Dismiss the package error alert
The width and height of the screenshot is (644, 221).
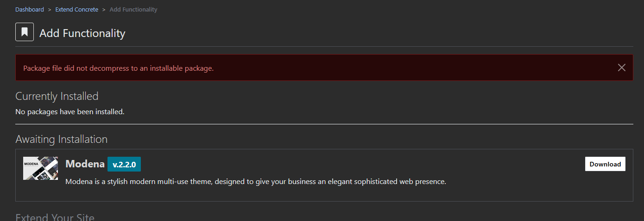(622, 68)
